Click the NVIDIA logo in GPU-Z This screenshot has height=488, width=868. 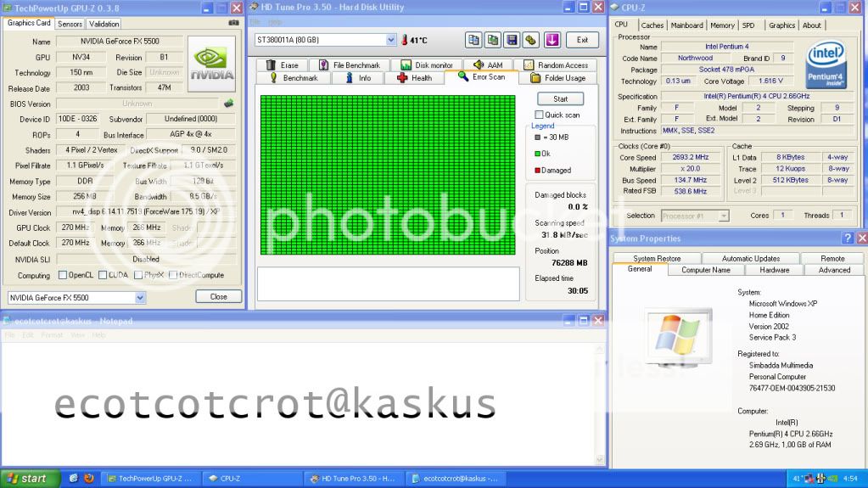[x=211, y=64]
